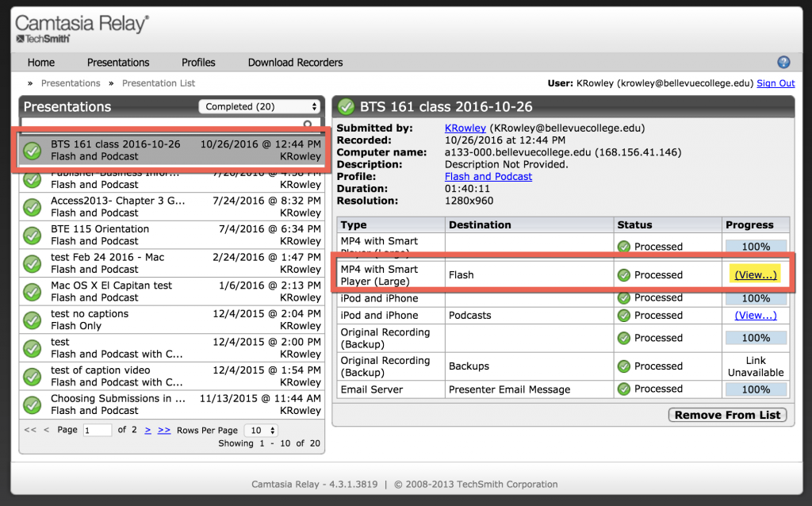
Task: Open the Presentations menu item
Action: coord(118,63)
